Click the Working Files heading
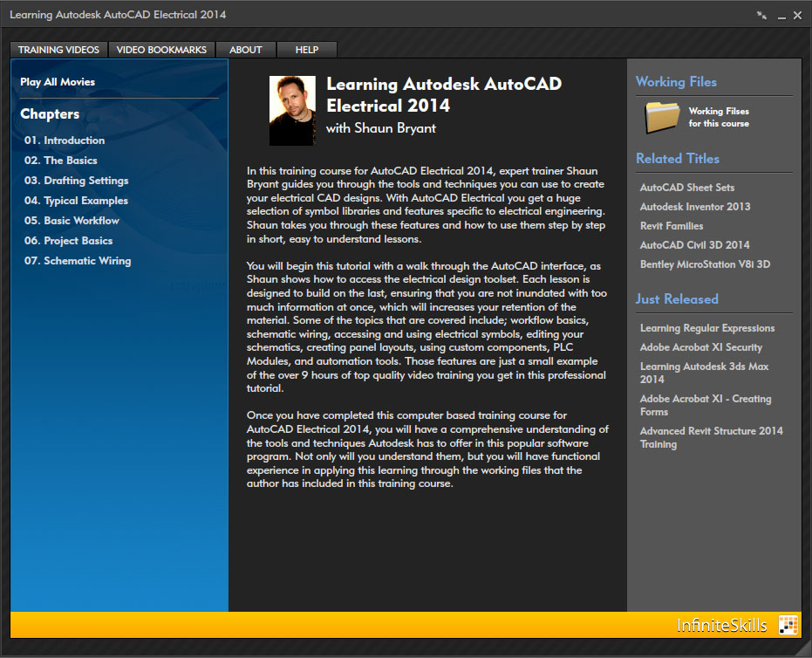Viewport: 812px width, 658px height. (676, 82)
